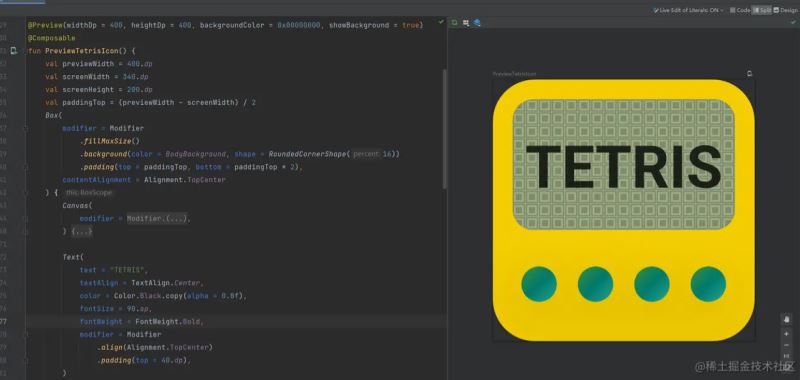The width and height of the screenshot is (800, 380).
Task: Click the editor vertical scrollbar
Action: (444, 128)
